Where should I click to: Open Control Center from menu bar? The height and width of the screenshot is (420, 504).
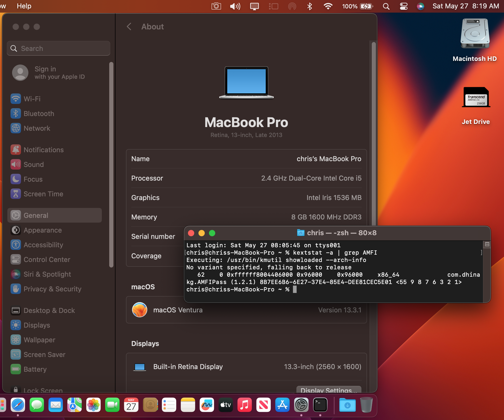(x=404, y=6)
